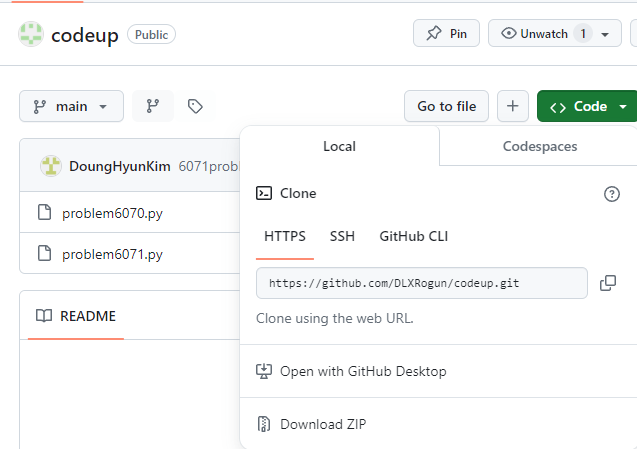Open the main branch selector dropdown
Screen dimensions: 637x449
coord(72,106)
